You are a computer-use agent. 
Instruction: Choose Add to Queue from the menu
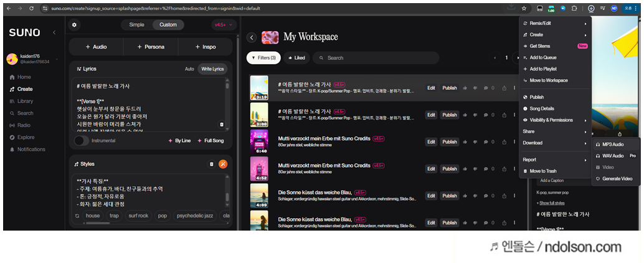(x=554, y=57)
